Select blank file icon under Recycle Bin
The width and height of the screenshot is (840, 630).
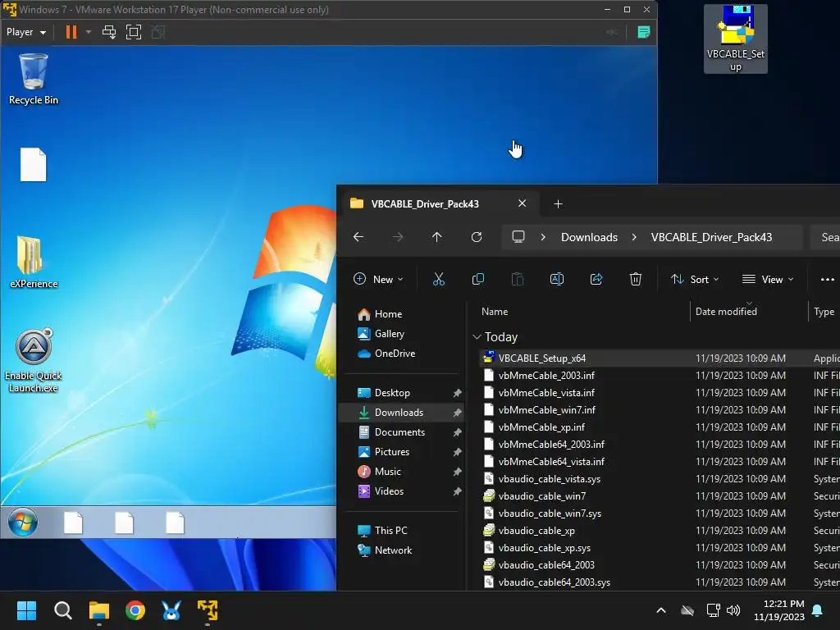pyautogui.click(x=33, y=164)
